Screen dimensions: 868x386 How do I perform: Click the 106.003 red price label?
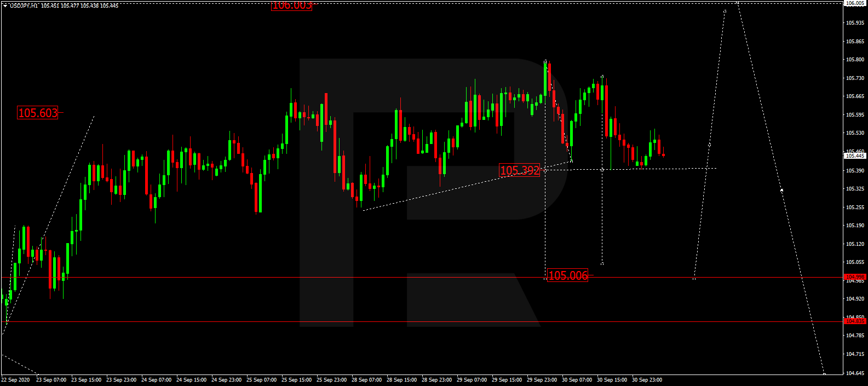(x=292, y=5)
